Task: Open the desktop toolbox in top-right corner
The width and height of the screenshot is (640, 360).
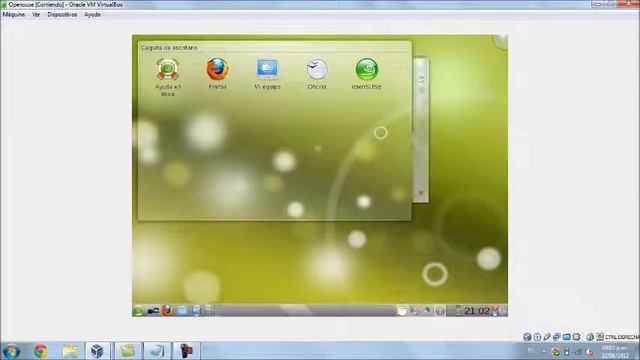Action: tap(500, 41)
